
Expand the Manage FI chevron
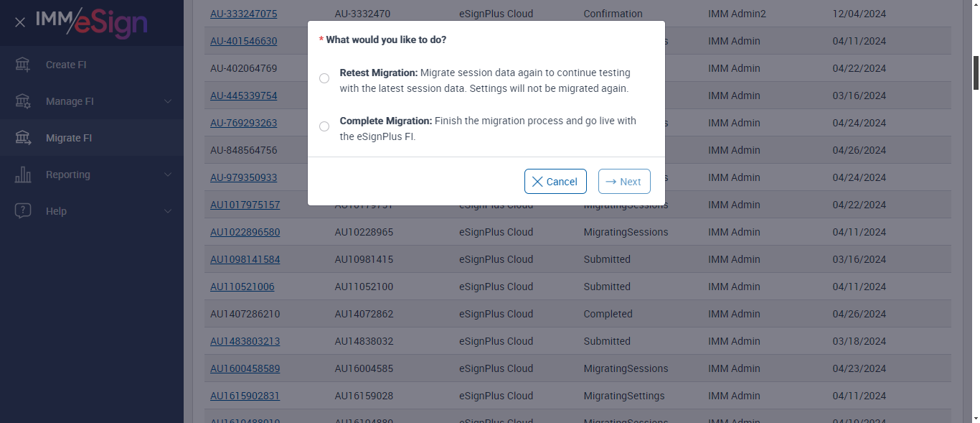[x=168, y=101]
